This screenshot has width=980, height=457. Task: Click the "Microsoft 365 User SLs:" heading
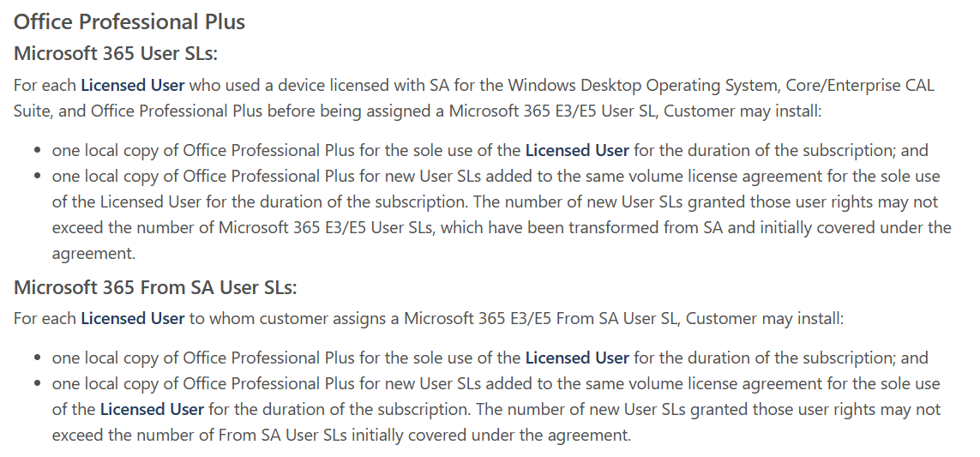pos(116,53)
